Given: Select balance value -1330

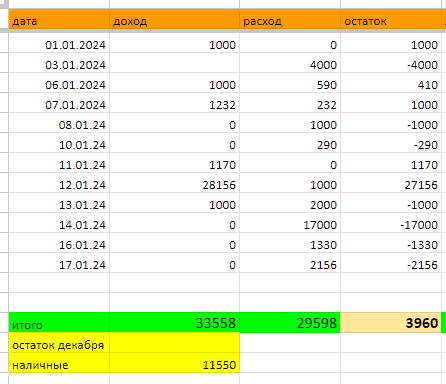Looking at the screenshot, I should point(391,243).
